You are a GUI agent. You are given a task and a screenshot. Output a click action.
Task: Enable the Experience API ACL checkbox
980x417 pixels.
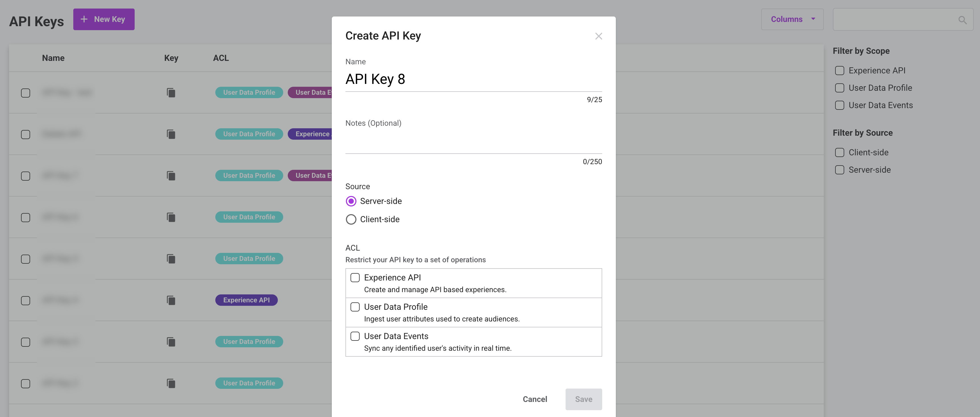point(355,278)
